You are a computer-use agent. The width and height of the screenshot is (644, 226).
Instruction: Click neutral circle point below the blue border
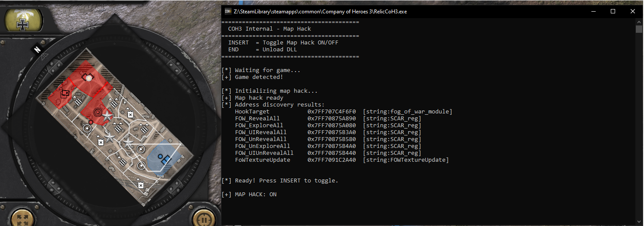click(x=141, y=165)
